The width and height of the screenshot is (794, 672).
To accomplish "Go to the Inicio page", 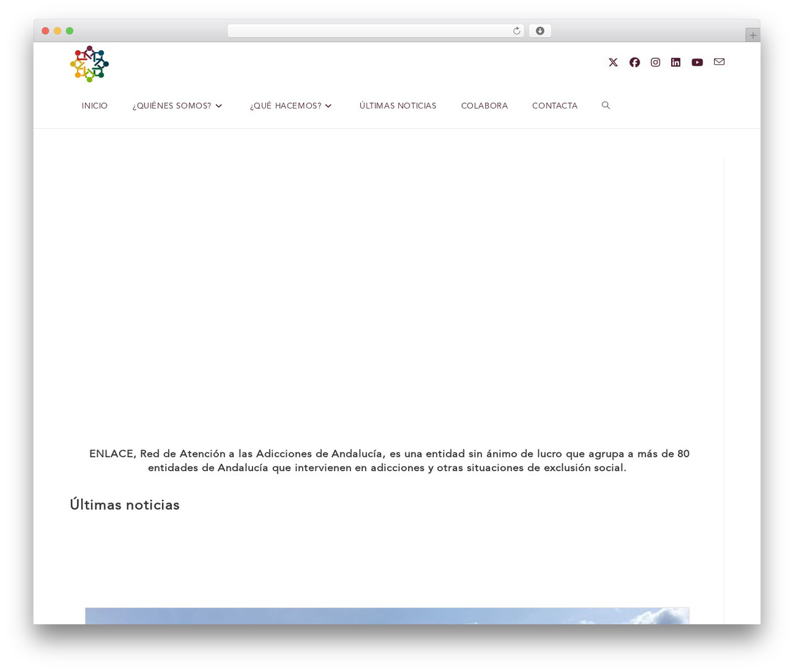I will [95, 106].
